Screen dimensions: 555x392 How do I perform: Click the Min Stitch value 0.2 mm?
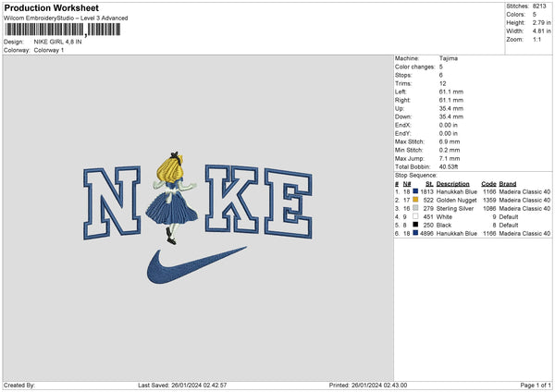[x=450, y=151]
